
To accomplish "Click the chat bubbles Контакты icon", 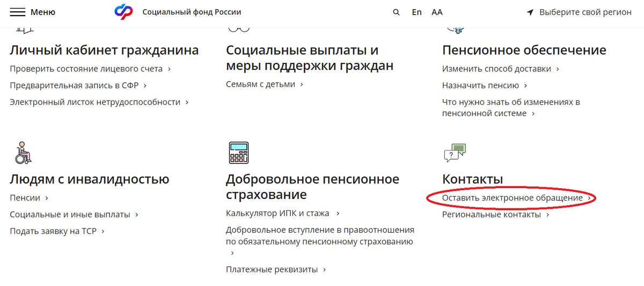I will click(455, 153).
